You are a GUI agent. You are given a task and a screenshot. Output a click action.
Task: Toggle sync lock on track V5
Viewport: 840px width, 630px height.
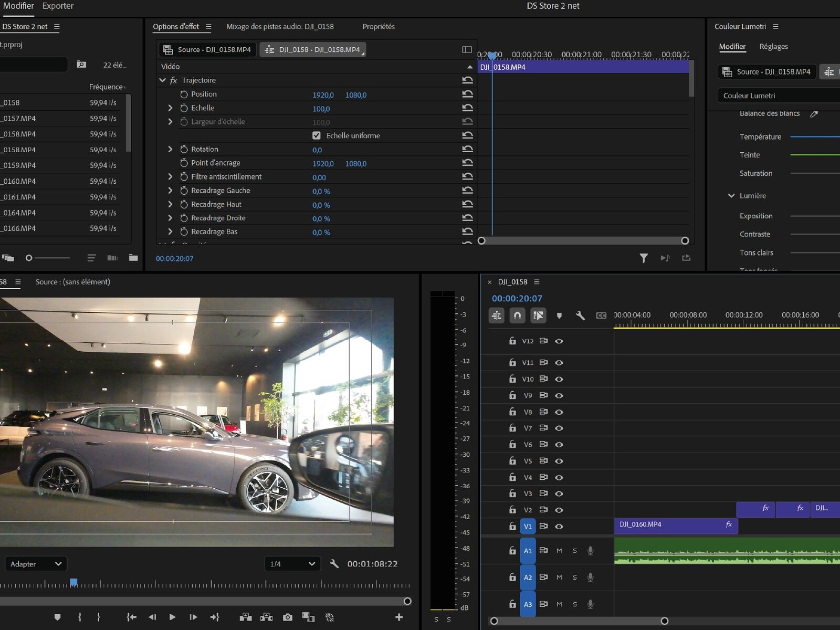[x=543, y=461]
